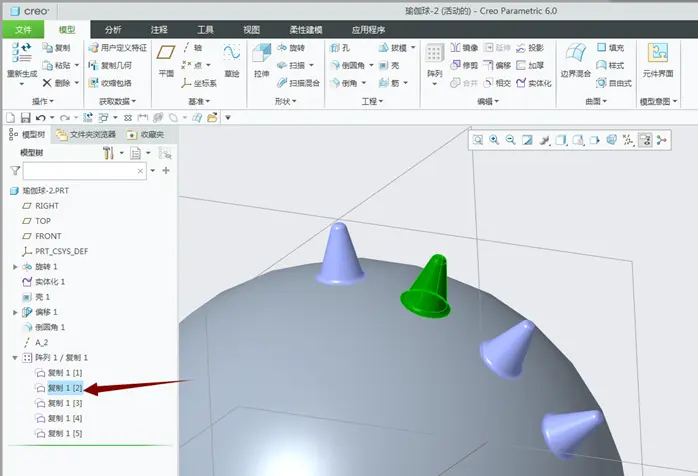Collapse the 阵列 1 / 复制 1 node

point(15,358)
